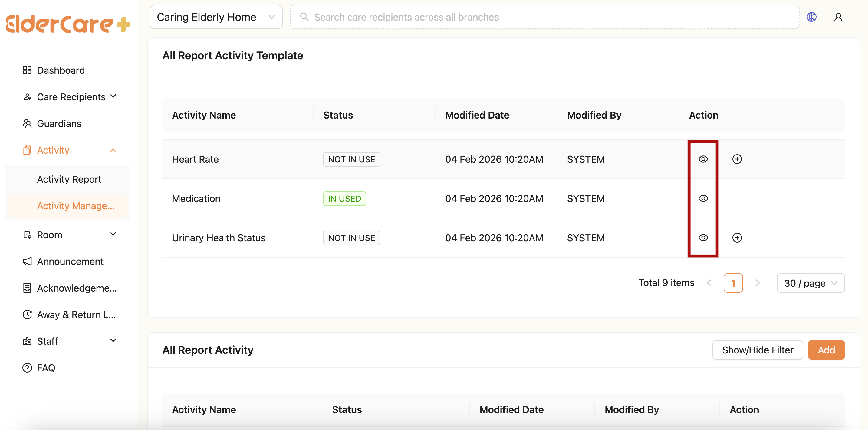
Task: Open the Caring Elderly Home branch dropdown
Action: click(216, 17)
